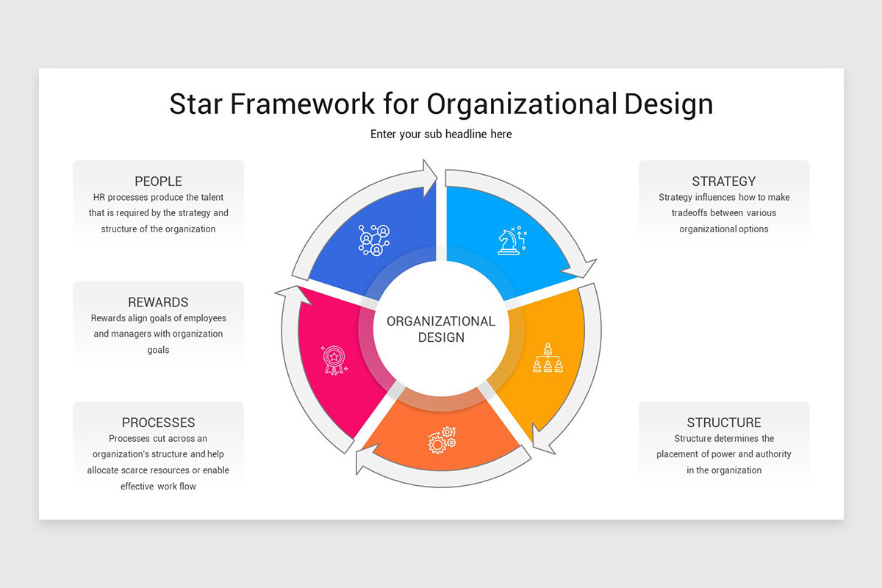Screen dimensions: 882x588
Task: Select the award ribbon Rewards icon
Action: (334, 360)
